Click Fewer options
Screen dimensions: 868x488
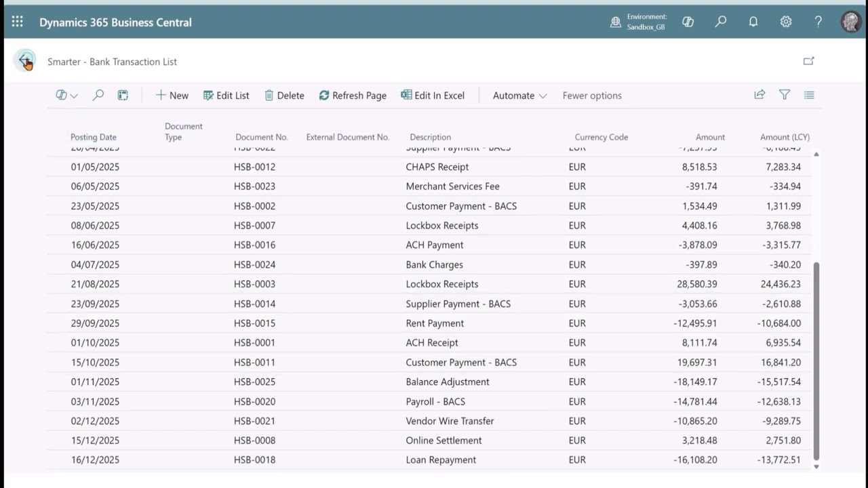coord(592,96)
